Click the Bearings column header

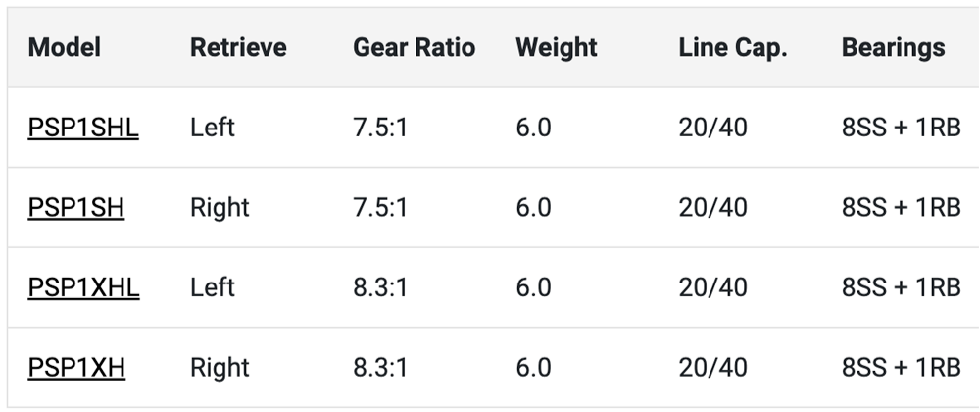click(893, 47)
